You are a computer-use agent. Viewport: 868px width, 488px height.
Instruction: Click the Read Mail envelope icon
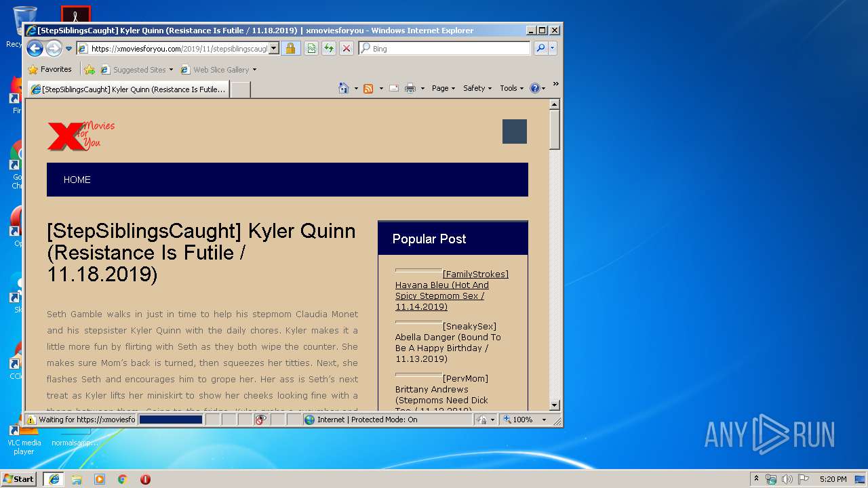coord(394,88)
